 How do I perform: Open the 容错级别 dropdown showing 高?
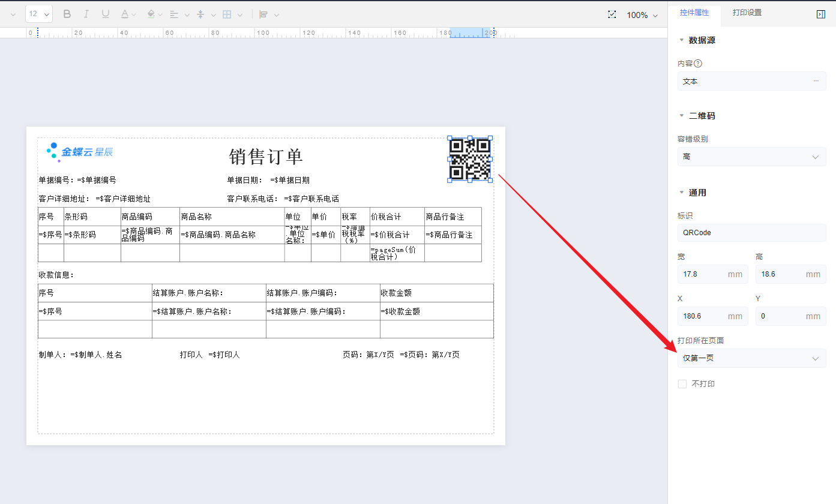[x=751, y=157]
